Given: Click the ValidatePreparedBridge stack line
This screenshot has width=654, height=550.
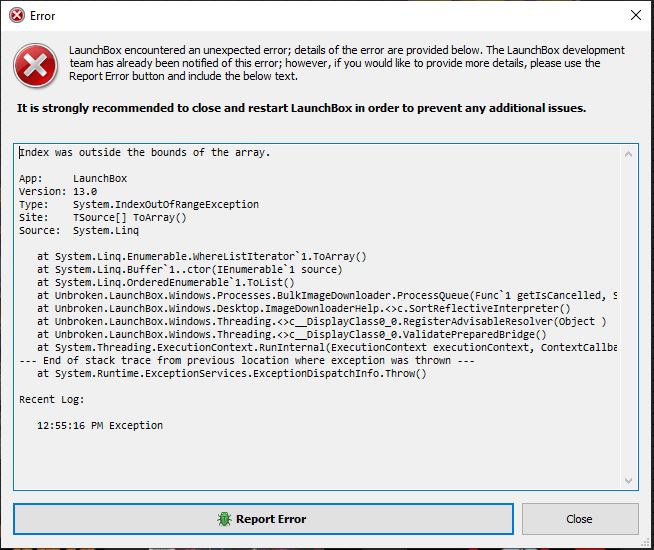Looking at the screenshot, I should pos(292,334).
